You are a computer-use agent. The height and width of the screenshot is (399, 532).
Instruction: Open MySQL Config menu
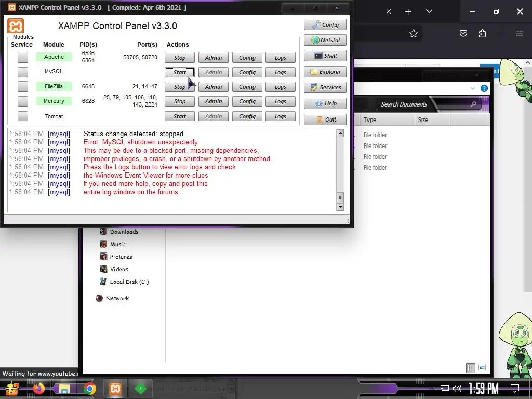pyautogui.click(x=247, y=72)
